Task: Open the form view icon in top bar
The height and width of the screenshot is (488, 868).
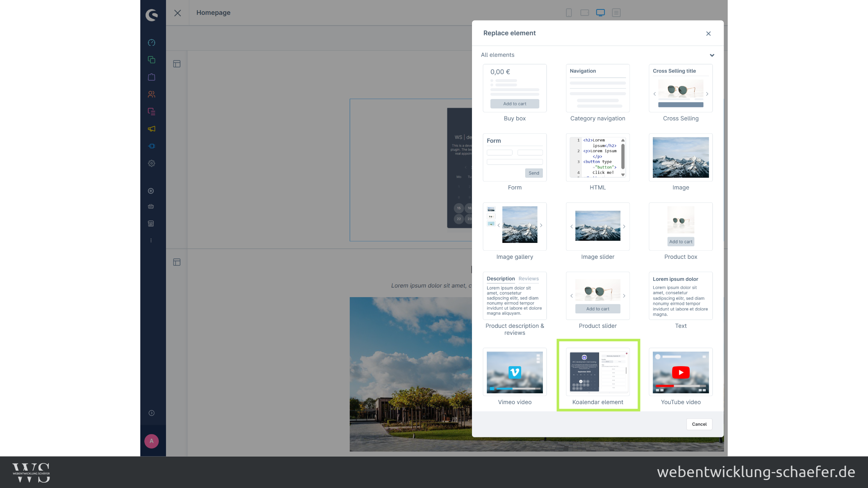Action: (x=616, y=13)
